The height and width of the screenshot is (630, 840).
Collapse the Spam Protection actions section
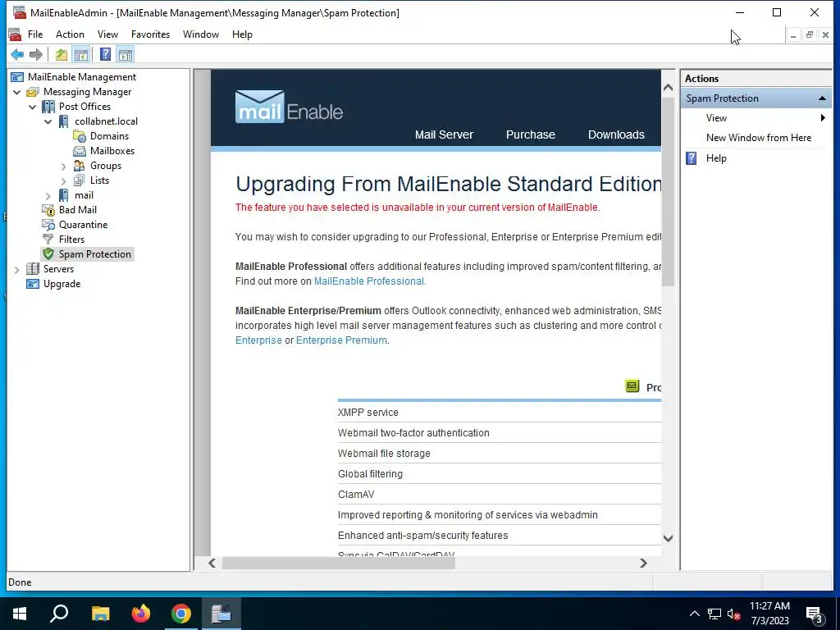[822, 98]
